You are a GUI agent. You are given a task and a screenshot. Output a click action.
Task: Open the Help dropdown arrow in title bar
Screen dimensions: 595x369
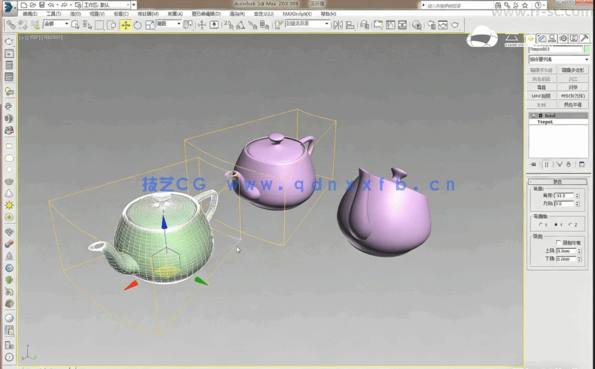544,5
